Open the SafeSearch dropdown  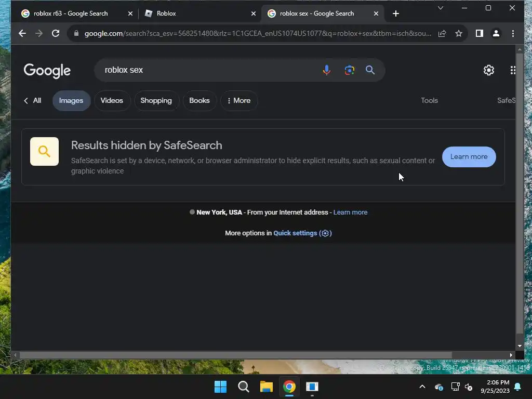tap(506, 100)
